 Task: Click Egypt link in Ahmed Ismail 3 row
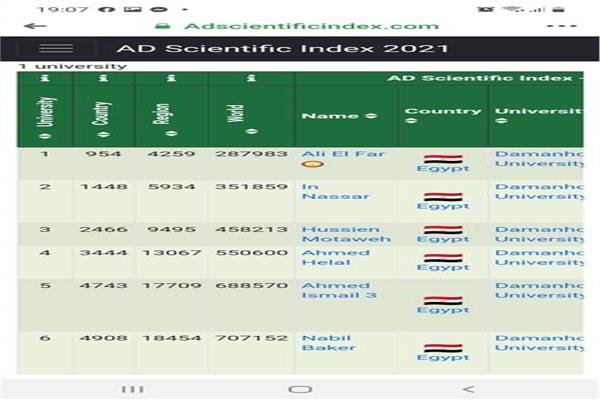443,310
